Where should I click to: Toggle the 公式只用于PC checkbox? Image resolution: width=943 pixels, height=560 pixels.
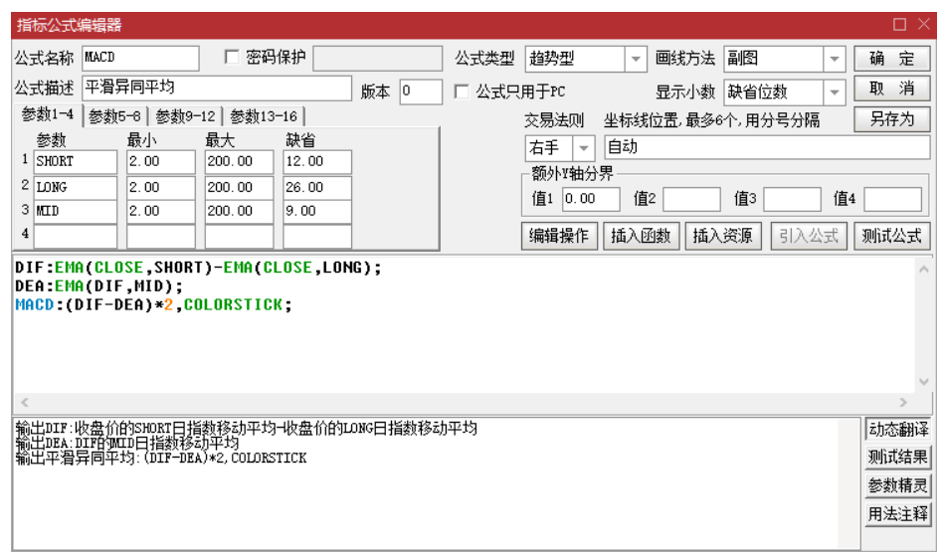click(x=462, y=92)
